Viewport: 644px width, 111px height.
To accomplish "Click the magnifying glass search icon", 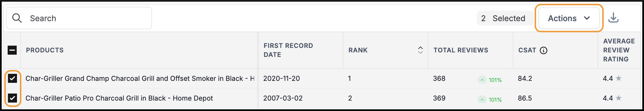I will [17, 18].
